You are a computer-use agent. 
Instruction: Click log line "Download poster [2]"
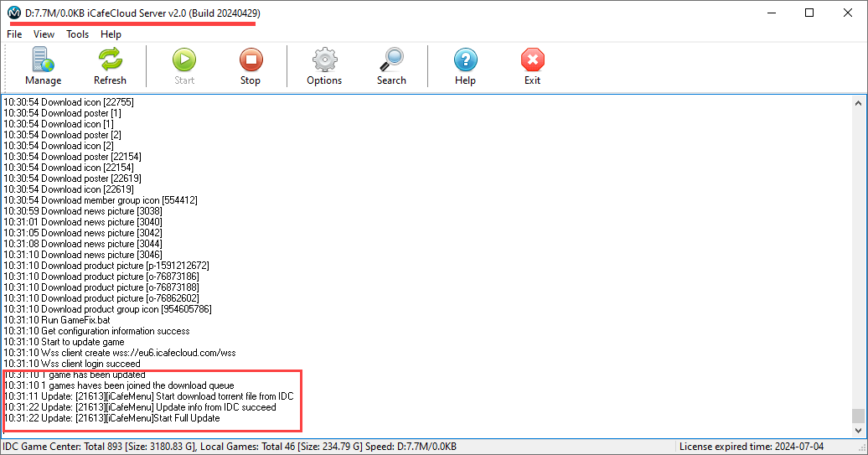pos(63,135)
